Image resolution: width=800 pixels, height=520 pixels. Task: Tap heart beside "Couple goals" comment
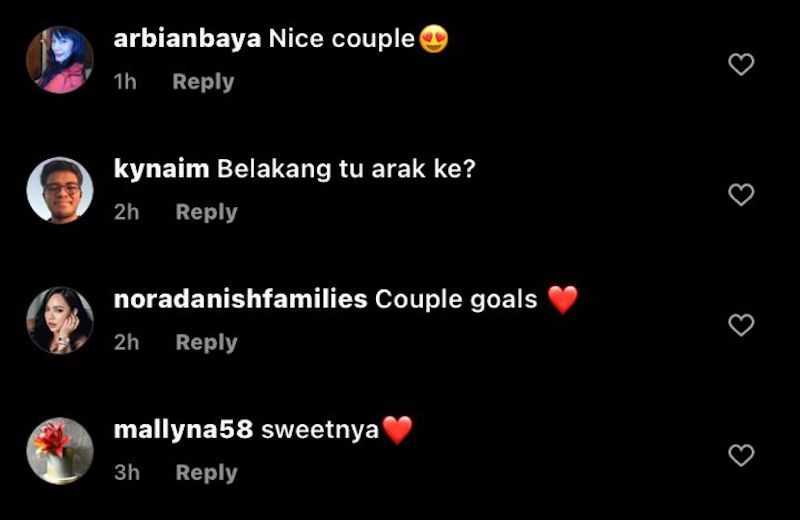[741, 325]
